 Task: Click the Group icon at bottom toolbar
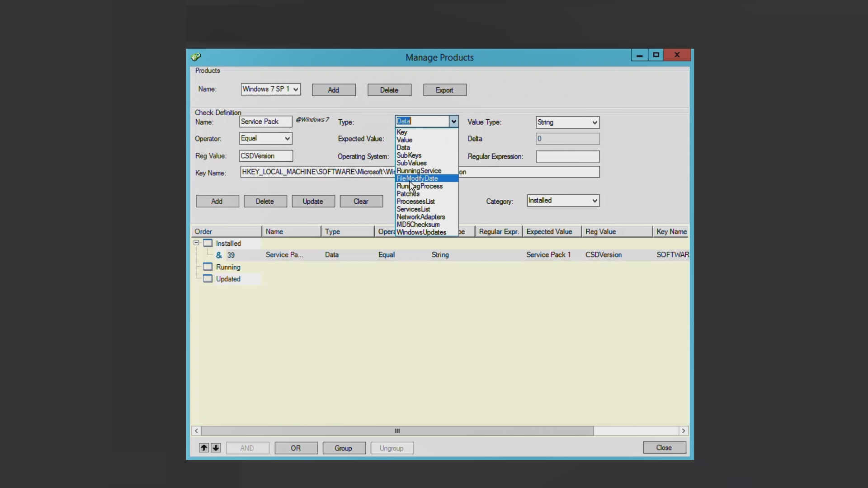coord(343,448)
